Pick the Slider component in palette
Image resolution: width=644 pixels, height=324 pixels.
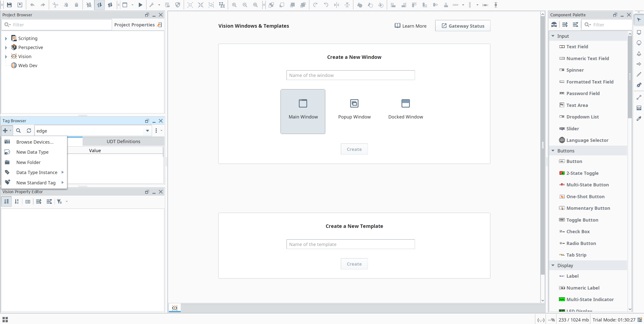point(573,129)
